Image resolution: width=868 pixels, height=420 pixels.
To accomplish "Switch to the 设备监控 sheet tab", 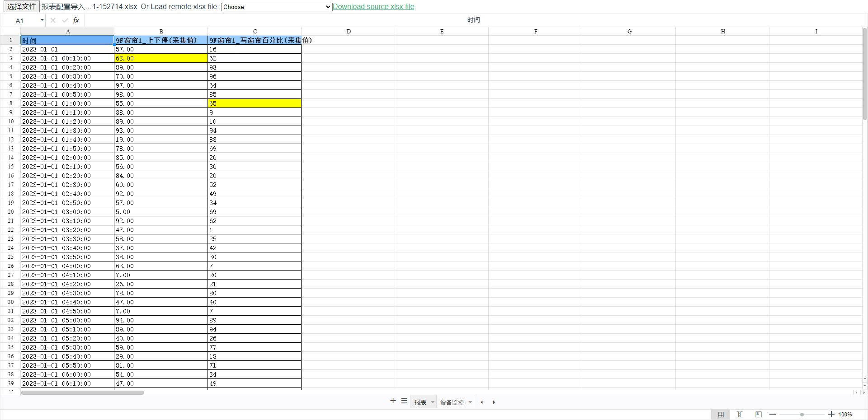I will 452,402.
